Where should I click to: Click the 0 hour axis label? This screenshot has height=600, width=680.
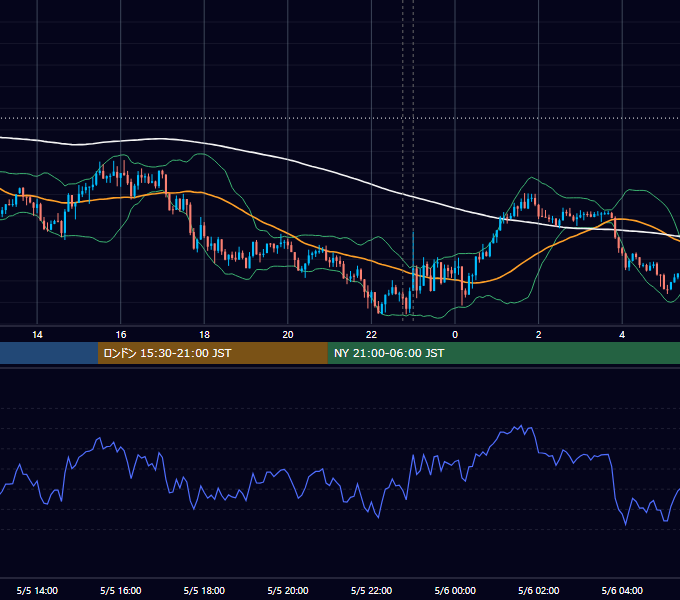tap(455, 335)
